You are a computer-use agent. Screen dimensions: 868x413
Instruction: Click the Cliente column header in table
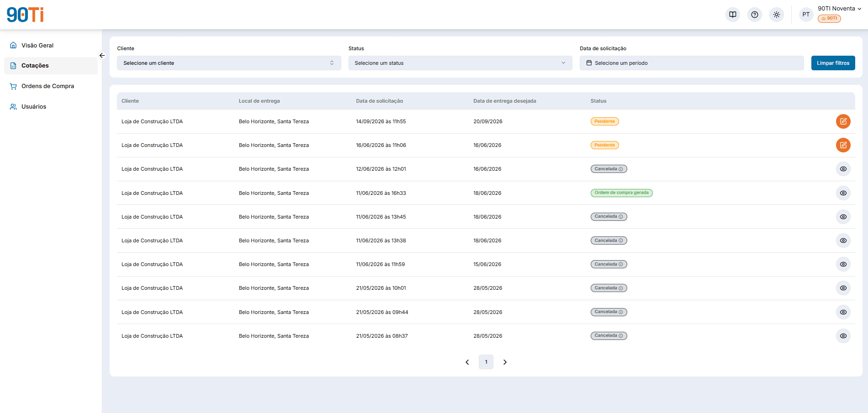tap(130, 101)
